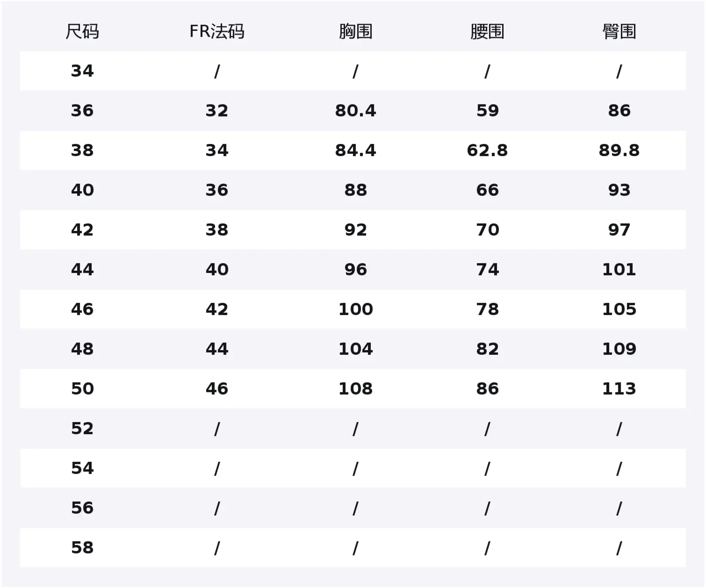Image resolution: width=706 pixels, height=588 pixels.
Task: Select size 56 row label
Action: pos(82,508)
